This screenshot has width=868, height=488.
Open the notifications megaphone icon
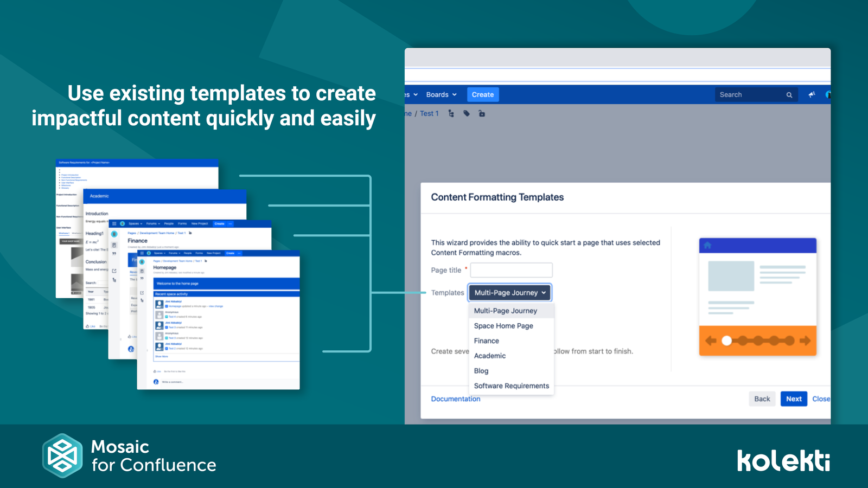(812, 94)
